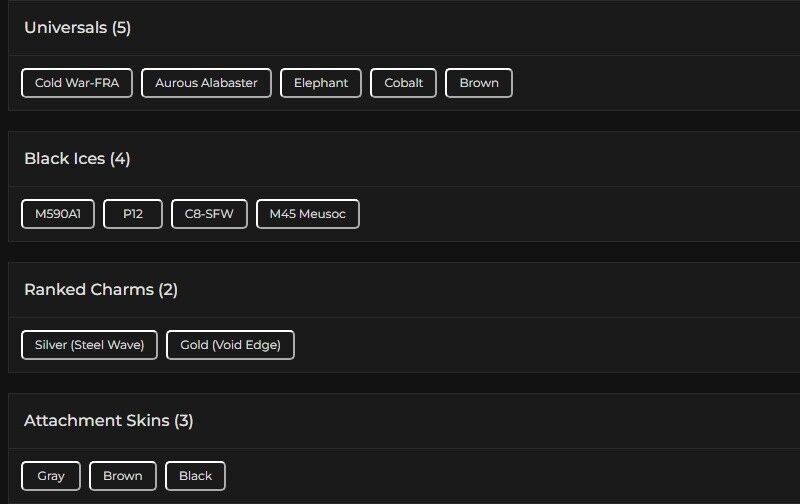Image resolution: width=800 pixels, height=504 pixels.
Task: Select the Cobalt tag
Action: point(404,83)
